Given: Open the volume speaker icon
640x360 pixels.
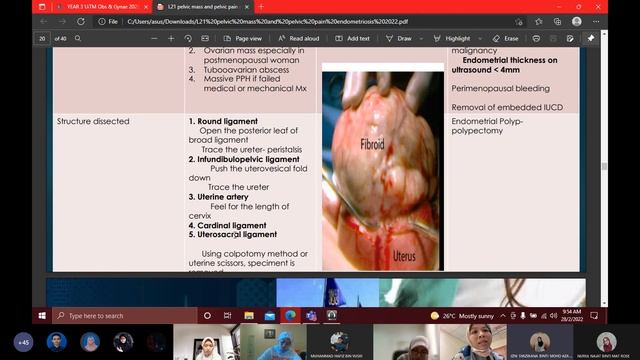Looking at the screenshot, I should (554, 316).
